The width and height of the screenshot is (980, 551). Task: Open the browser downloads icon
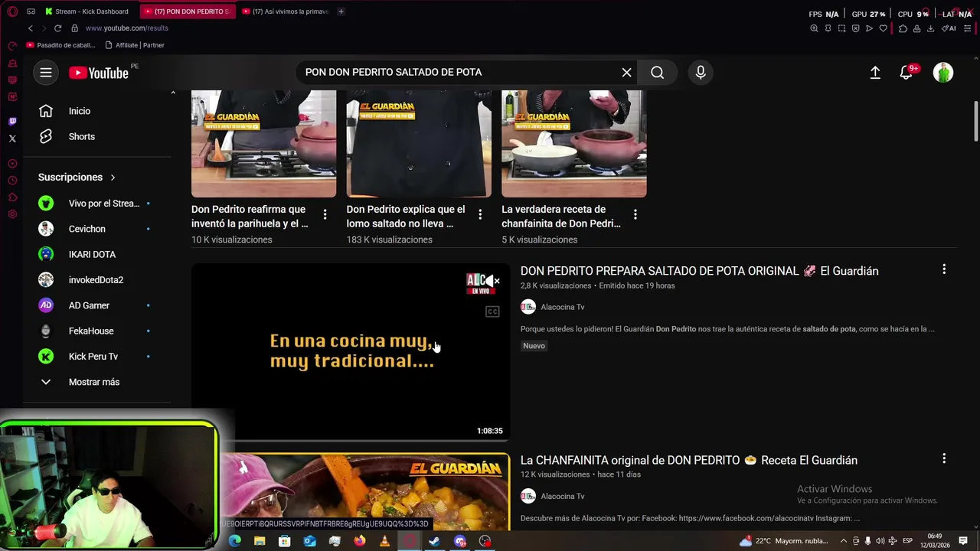(x=930, y=28)
